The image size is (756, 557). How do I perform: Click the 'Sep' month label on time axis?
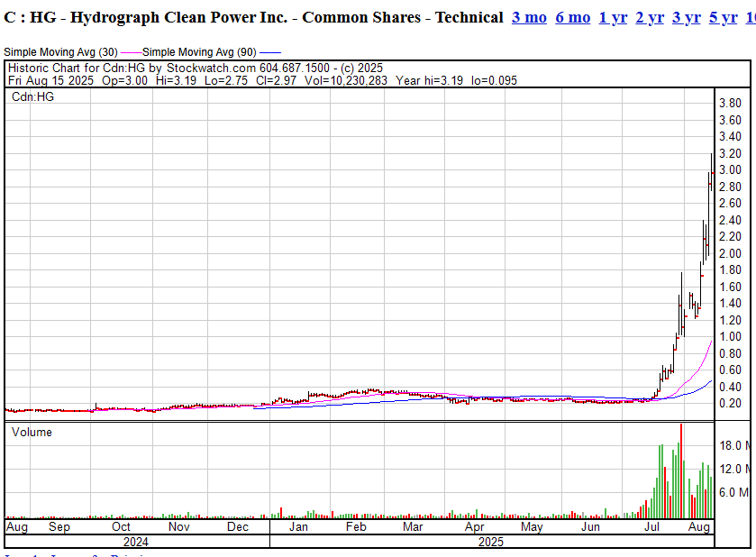click(59, 526)
